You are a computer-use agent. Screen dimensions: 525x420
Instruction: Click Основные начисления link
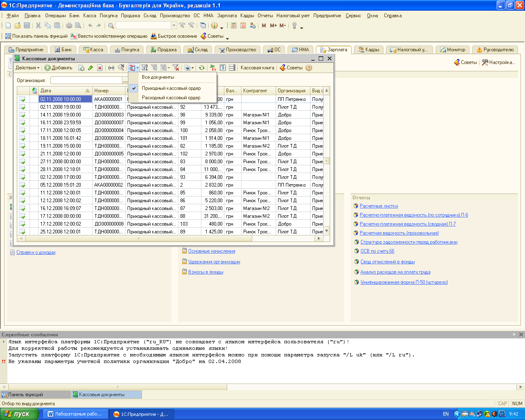pos(212,251)
